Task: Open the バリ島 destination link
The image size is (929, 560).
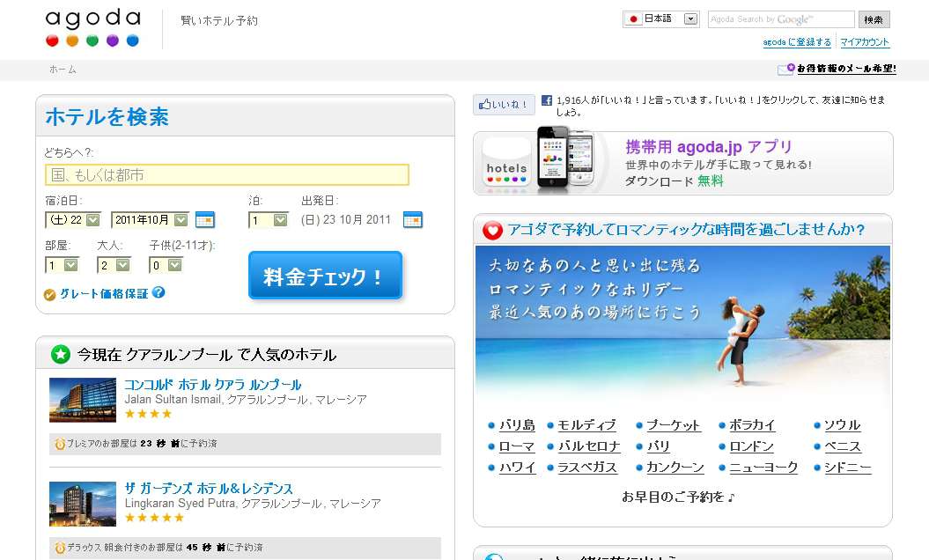Action: pos(517,425)
